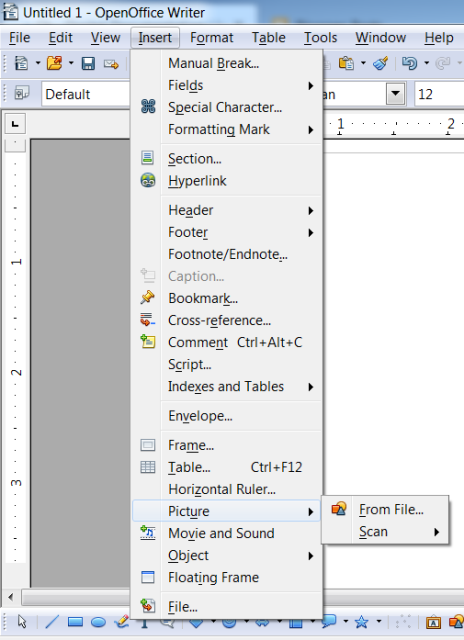
Task: Choose Hyperlink from Insert menu
Action: 227,181
